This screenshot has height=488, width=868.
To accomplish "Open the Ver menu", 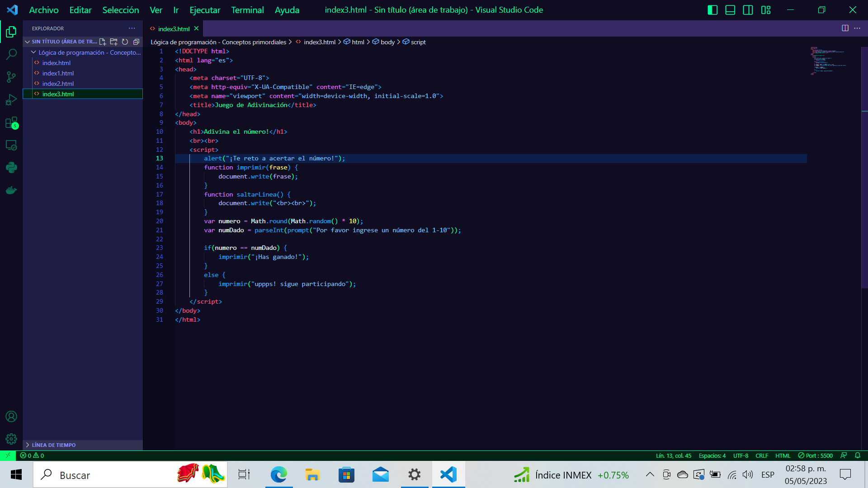I will (x=156, y=10).
